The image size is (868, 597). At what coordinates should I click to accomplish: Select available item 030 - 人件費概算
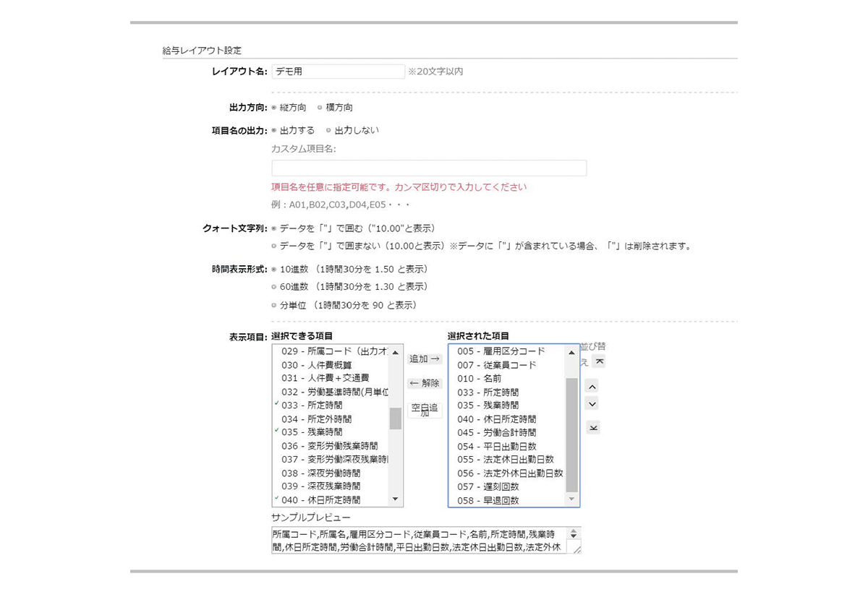(x=331, y=365)
